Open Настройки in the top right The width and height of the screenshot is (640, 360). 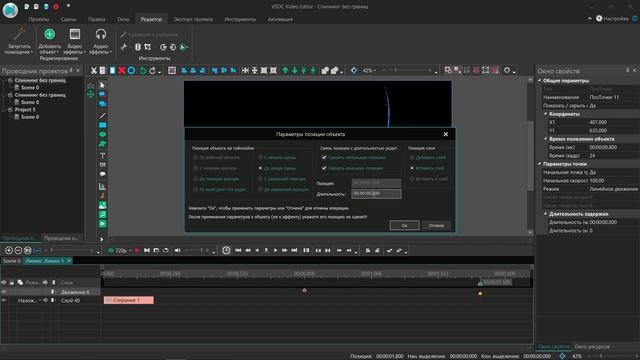point(612,18)
